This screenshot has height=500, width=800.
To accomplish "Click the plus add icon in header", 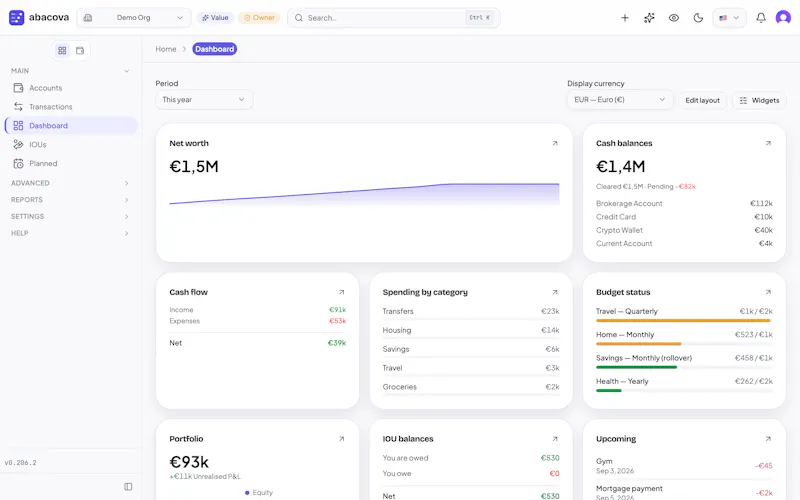I will (624, 18).
